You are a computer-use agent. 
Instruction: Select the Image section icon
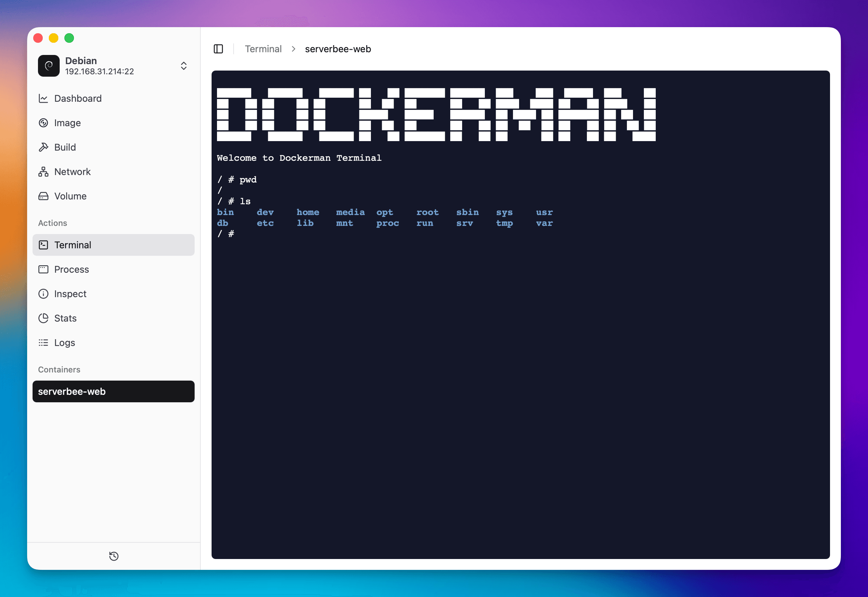click(x=43, y=123)
